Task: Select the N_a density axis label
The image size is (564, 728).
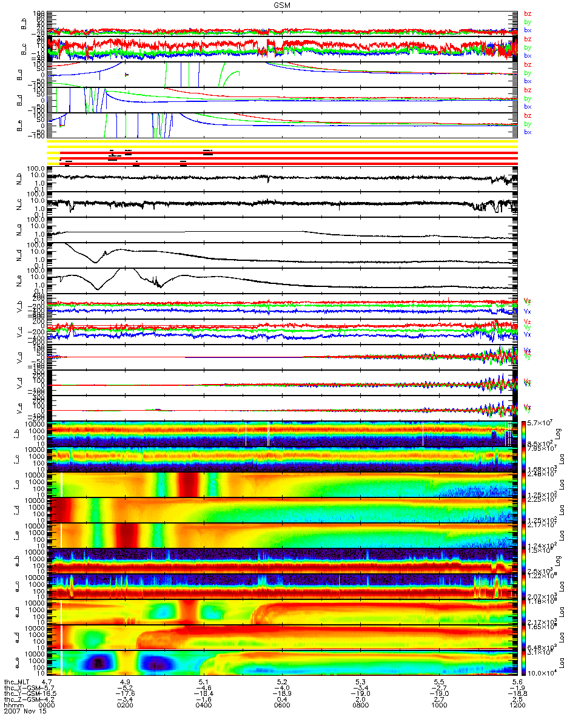Action: point(19,230)
